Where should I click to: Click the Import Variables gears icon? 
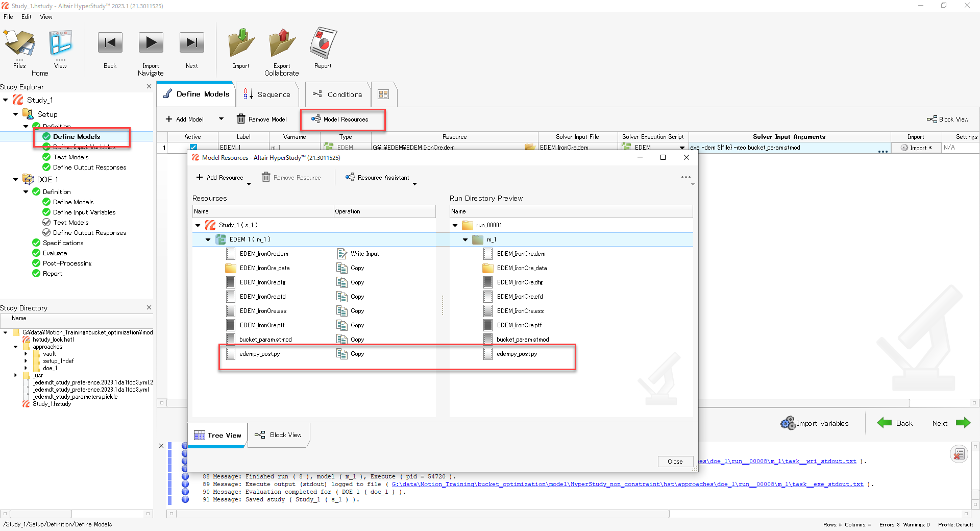pyautogui.click(x=788, y=423)
